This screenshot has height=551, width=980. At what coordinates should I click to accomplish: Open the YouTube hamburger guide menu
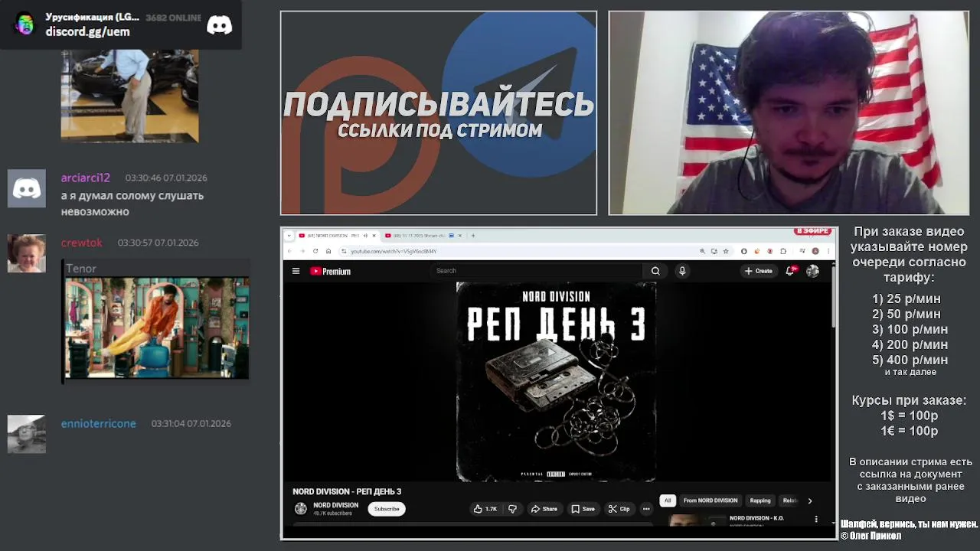pos(296,271)
